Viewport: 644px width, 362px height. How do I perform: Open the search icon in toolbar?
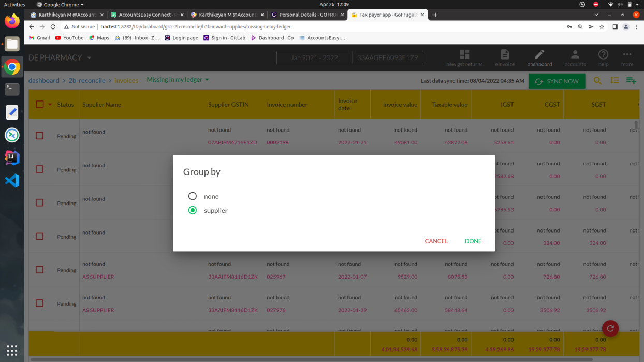[x=597, y=81]
